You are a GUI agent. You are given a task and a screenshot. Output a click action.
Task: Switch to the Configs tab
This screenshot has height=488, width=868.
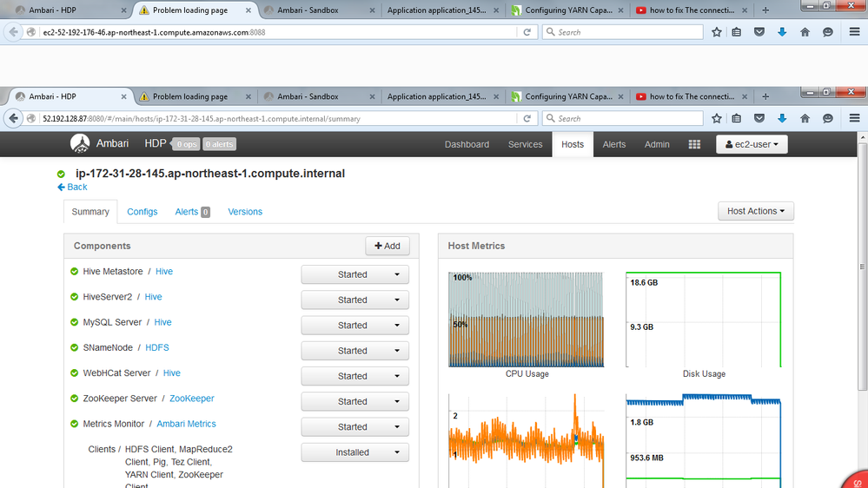click(x=142, y=212)
